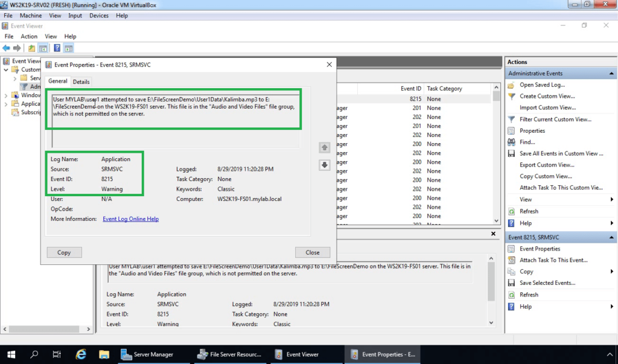Click the Task Category column header

pyautogui.click(x=444, y=89)
